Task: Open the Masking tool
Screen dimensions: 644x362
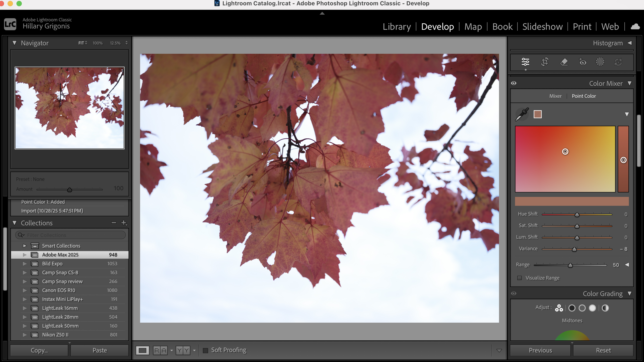Action: tap(600, 62)
